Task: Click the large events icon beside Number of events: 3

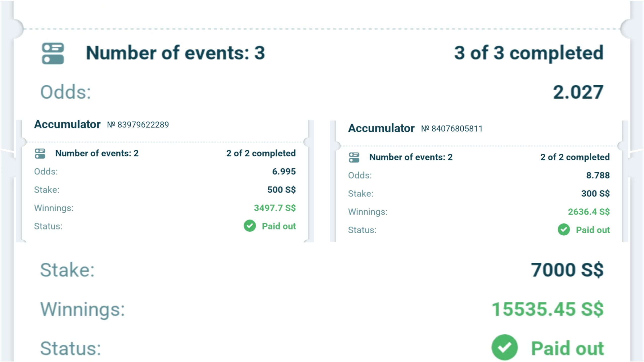Action: pyautogui.click(x=53, y=53)
